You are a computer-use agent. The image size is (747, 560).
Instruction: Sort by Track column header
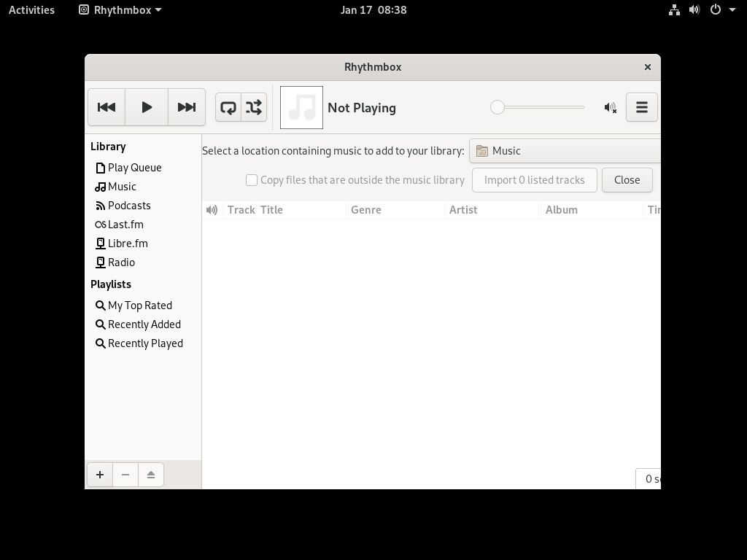[239, 210]
